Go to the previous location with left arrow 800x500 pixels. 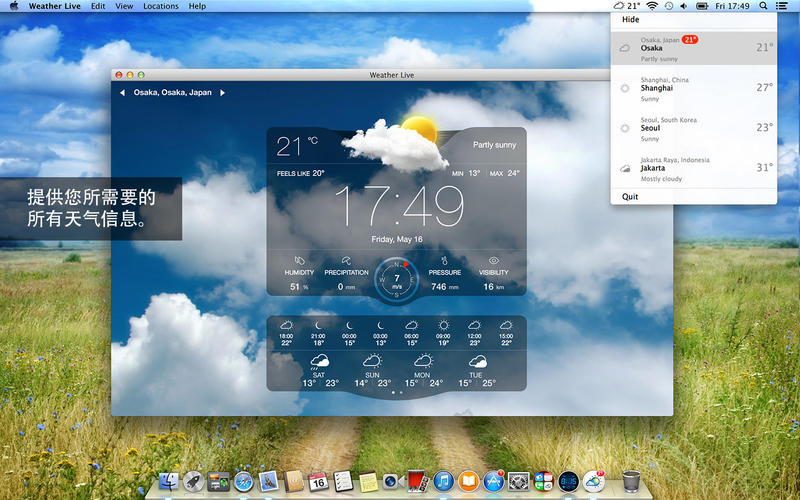[122, 93]
